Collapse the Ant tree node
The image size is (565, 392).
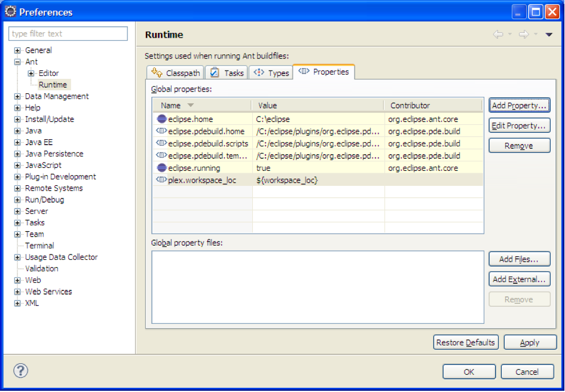17,62
